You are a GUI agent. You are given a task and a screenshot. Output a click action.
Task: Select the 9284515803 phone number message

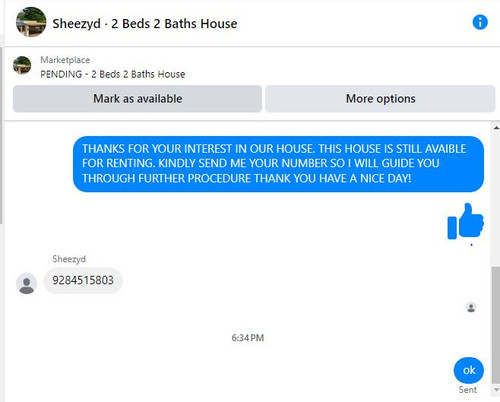click(x=83, y=280)
